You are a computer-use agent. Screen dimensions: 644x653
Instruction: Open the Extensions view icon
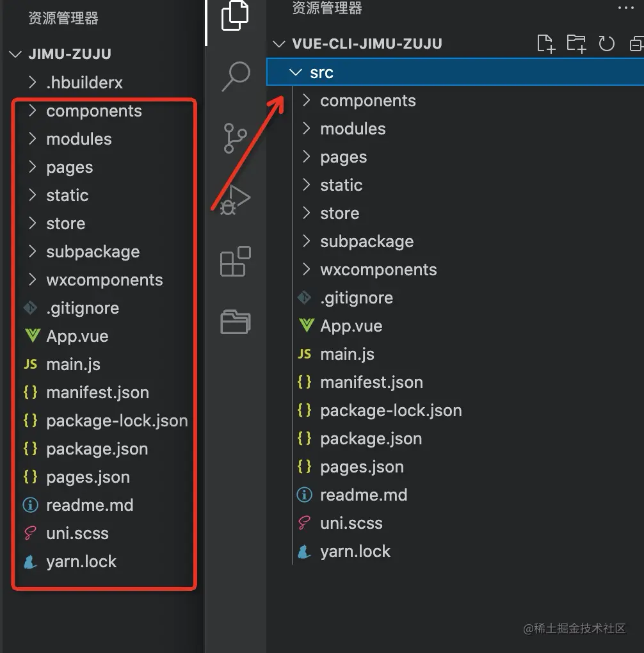pyautogui.click(x=235, y=261)
